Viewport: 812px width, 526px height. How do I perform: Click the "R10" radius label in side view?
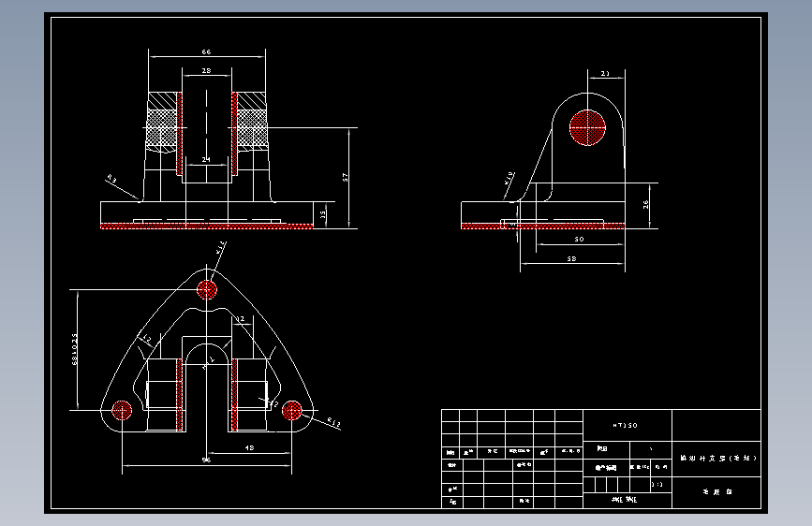(509, 178)
